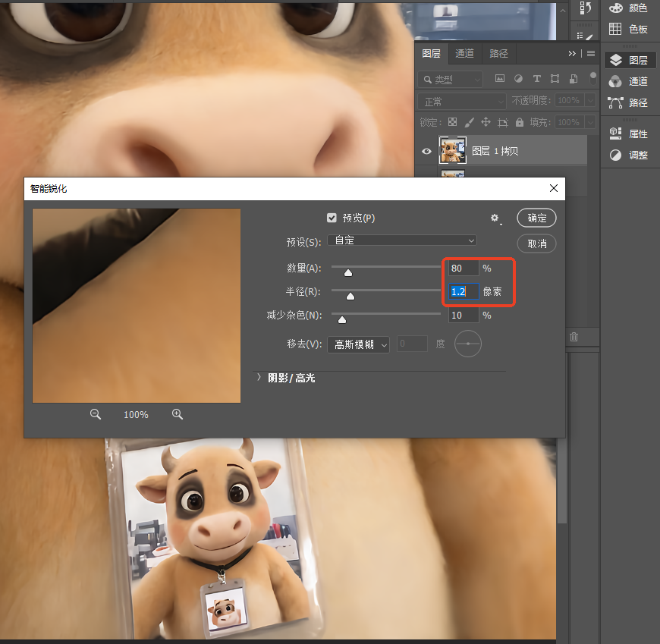Open the 属性 properties panel icon
This screenshot has width=660, height=644.
click(615, 134)
